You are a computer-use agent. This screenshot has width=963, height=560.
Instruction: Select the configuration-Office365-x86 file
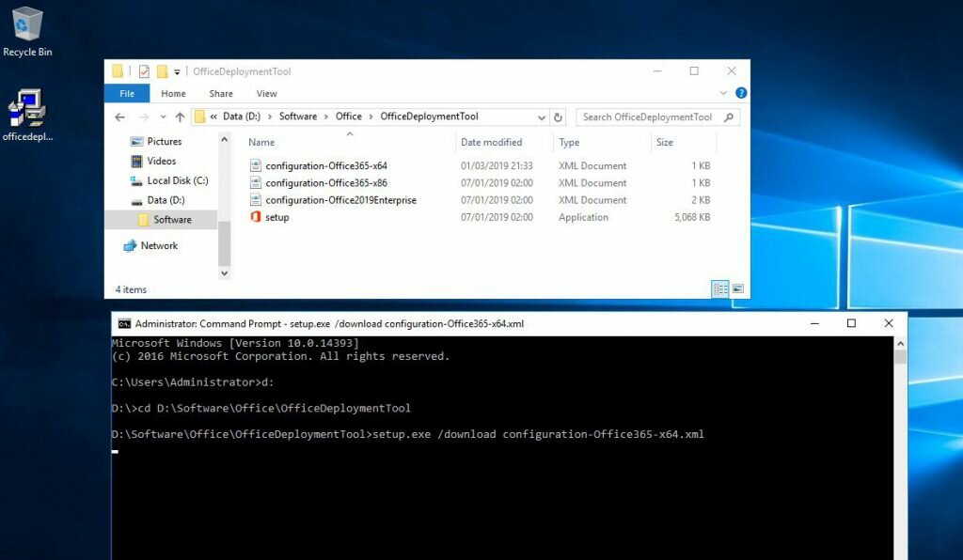(326, 183)
